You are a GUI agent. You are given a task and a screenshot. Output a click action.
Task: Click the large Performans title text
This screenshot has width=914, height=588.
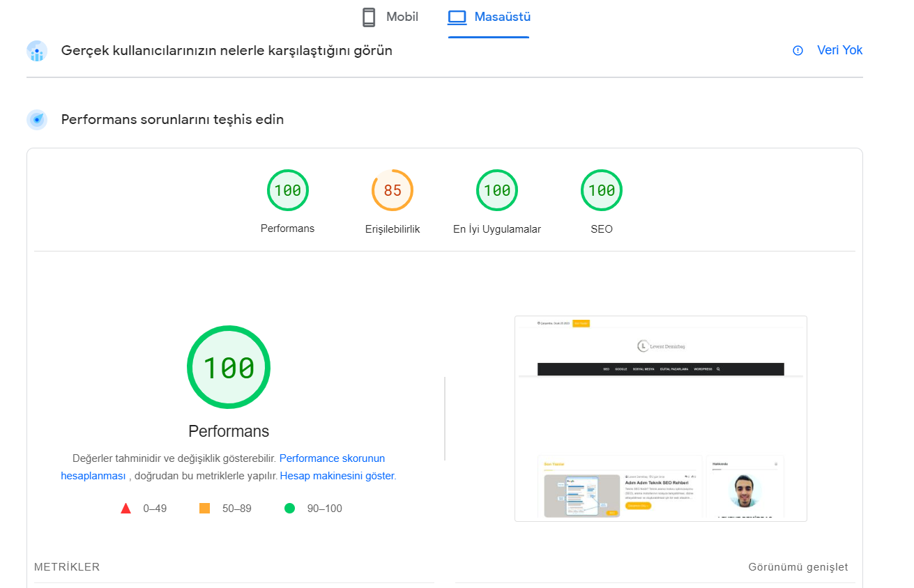229,431
